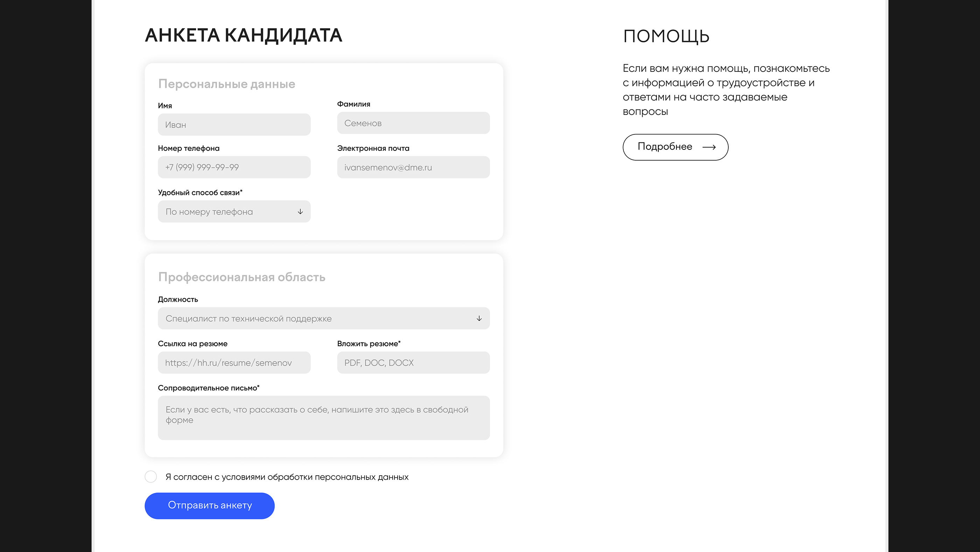Click the 'ПОМОЩЬ' sidebar heading
Image resolution: width=980 pixels, height=552 pixels.
[666, 36]
